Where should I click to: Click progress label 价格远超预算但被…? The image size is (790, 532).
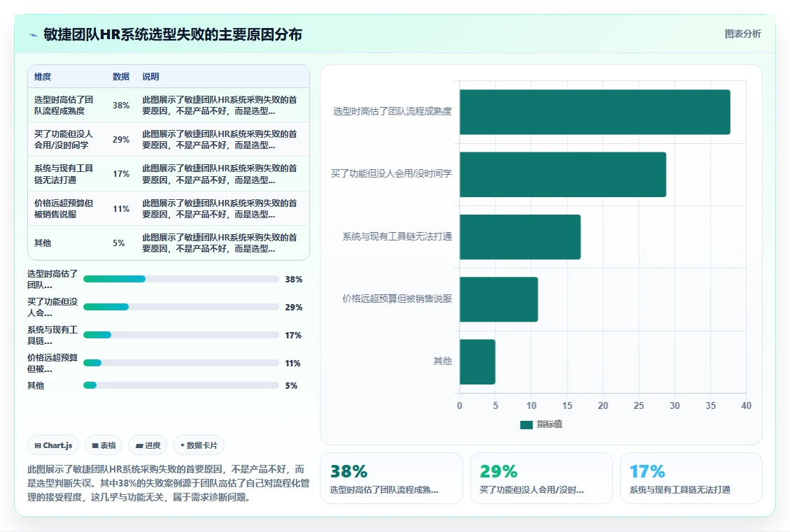pos(52,363)
